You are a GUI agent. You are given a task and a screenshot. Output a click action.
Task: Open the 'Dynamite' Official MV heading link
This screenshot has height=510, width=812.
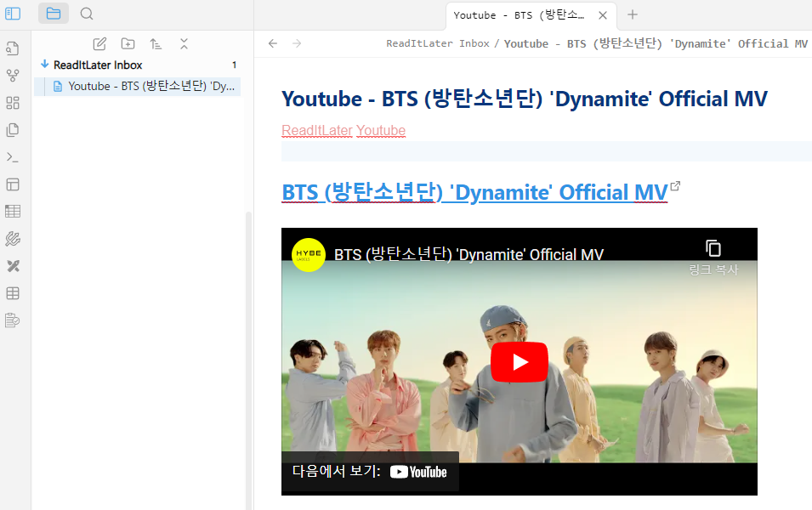[x=474, y=193]
